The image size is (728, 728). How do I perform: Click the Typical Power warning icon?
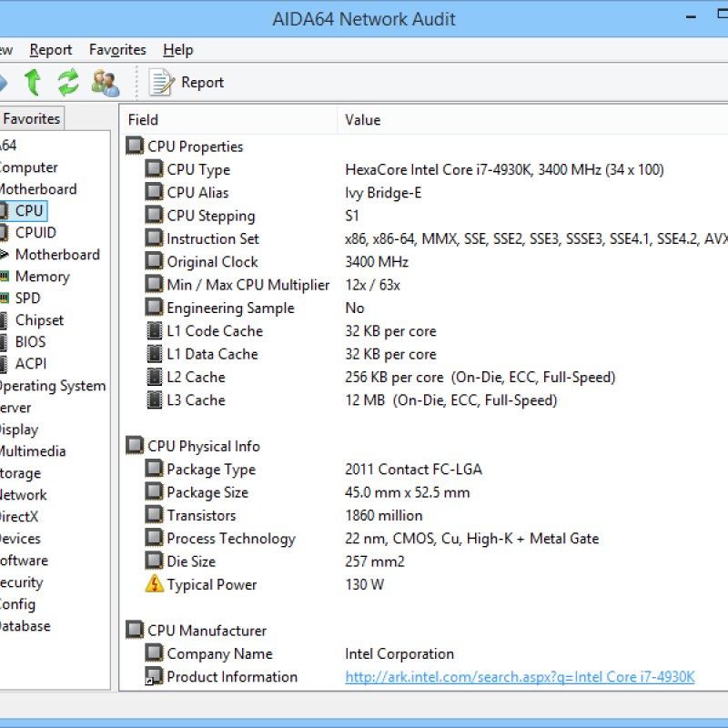click(155, 584)
